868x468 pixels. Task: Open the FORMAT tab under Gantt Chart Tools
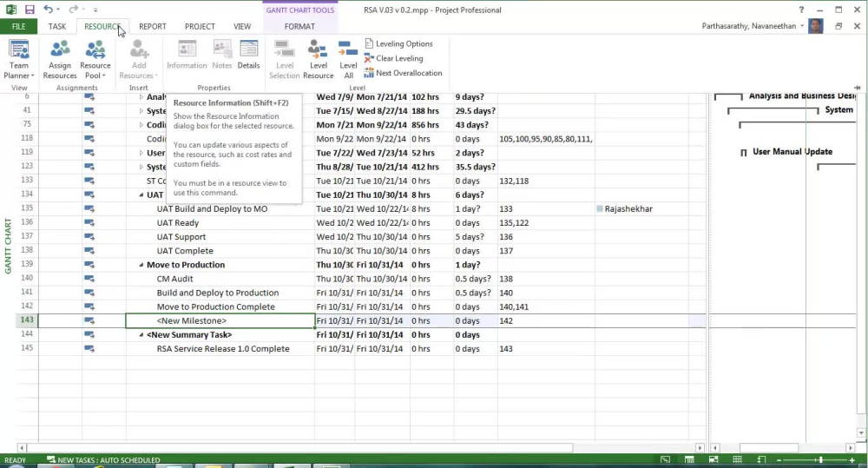click(x=299, y=26)
